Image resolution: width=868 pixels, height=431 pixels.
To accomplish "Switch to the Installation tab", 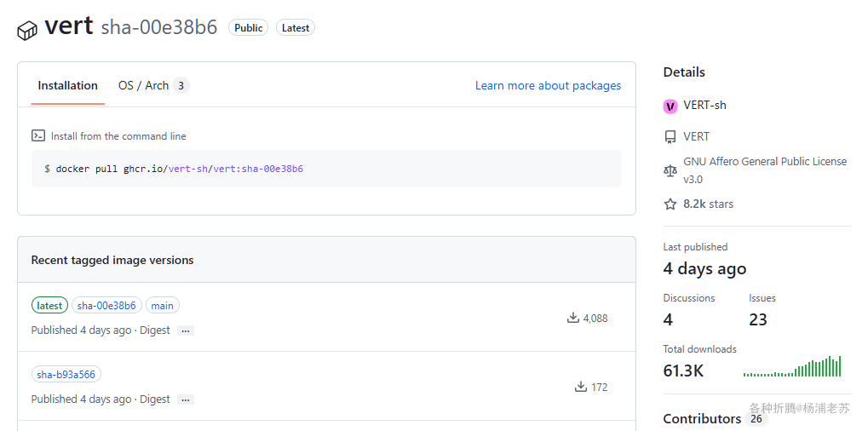I will click(x=68, y=85).
